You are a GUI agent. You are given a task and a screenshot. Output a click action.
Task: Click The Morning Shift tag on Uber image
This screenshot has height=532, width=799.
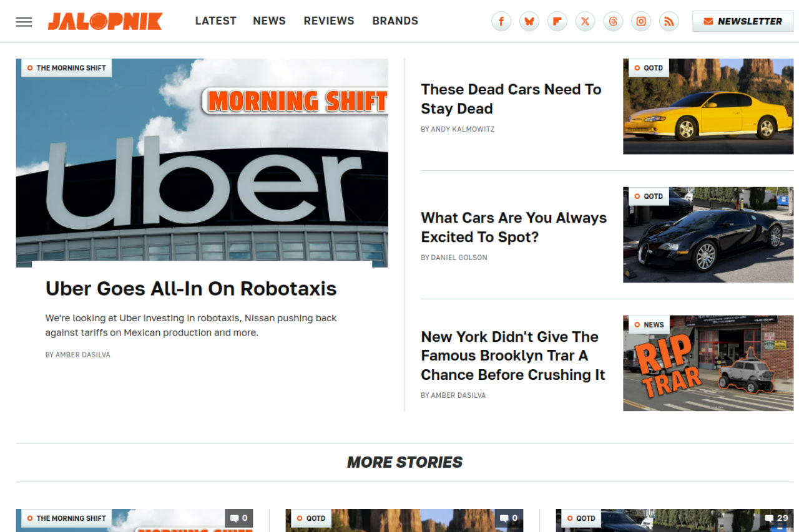[67, 68]
